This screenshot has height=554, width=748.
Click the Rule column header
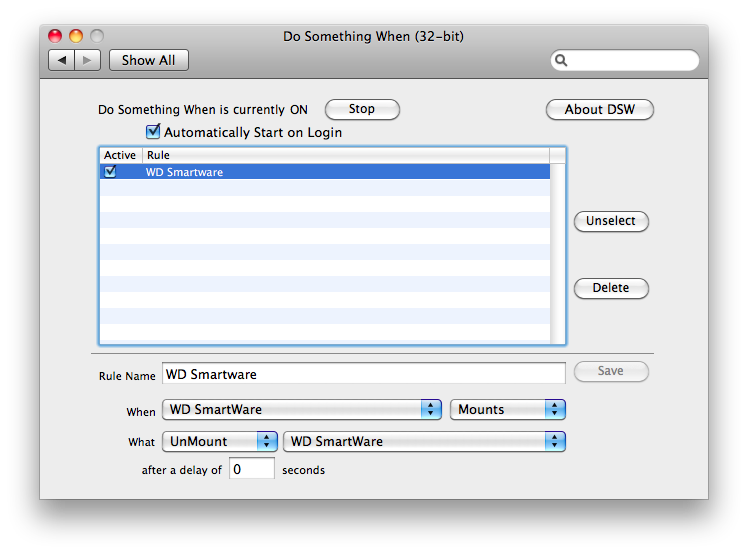coord(346,155)
